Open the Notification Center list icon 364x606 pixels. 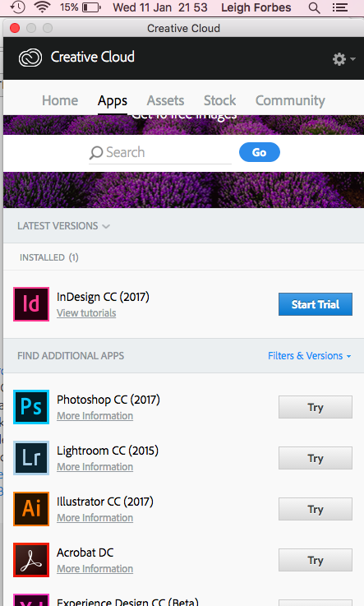click(339, 7)
